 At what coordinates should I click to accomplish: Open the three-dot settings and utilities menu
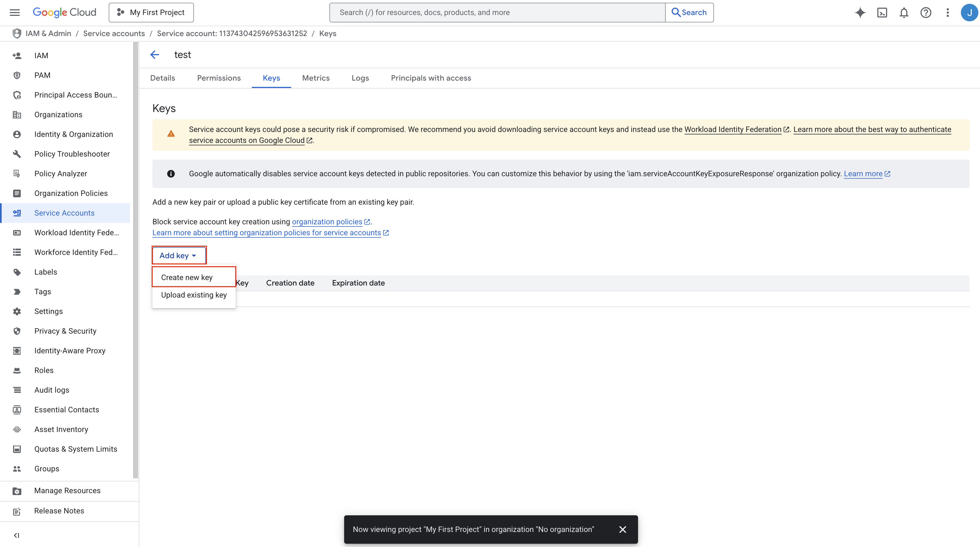[x=947, y=13]
